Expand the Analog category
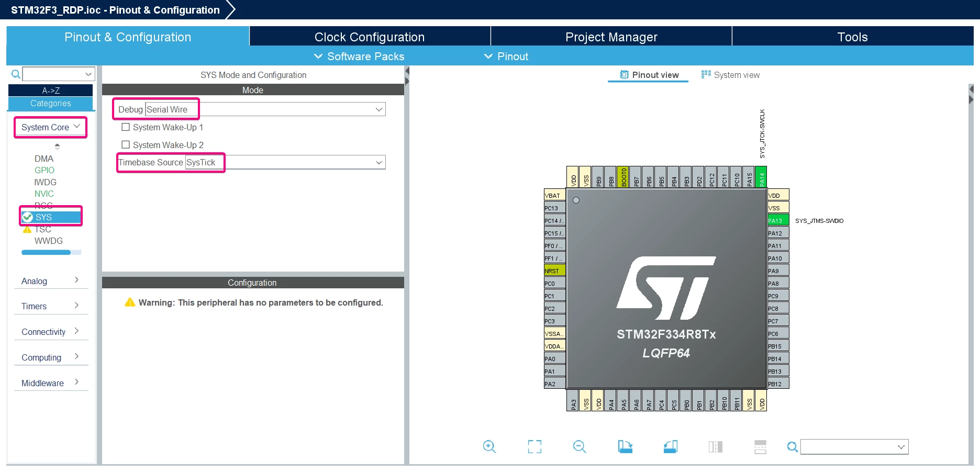Image resolution: width=980 pixels, height=472 pixels. tap(51, 280)
